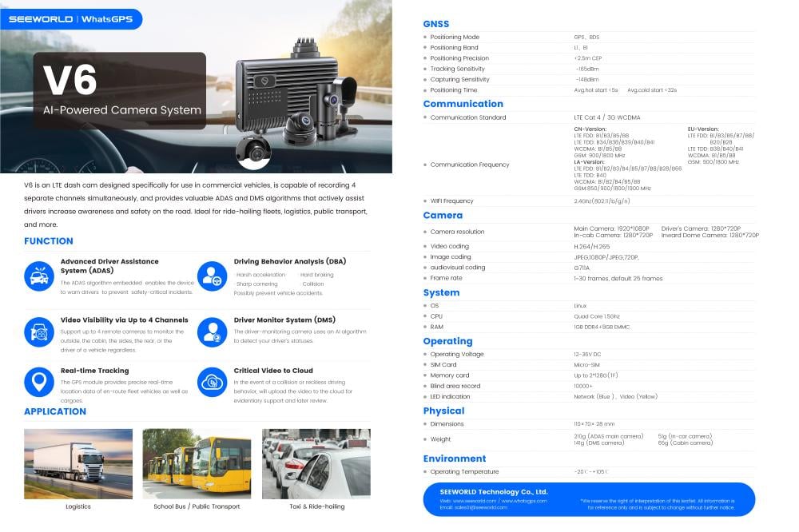Click the Critical Video to Cloud icon
The width and height of the screenshot is (799, 532).
(x=212, y=382)
